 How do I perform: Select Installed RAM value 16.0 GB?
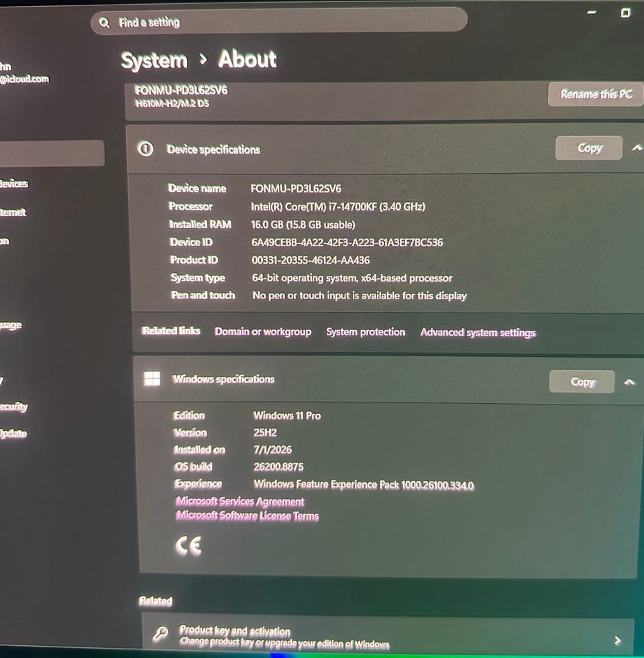tap(267, 225)
